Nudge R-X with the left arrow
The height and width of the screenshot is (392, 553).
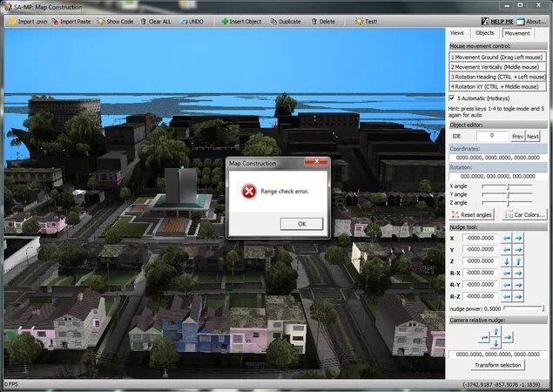507,273
